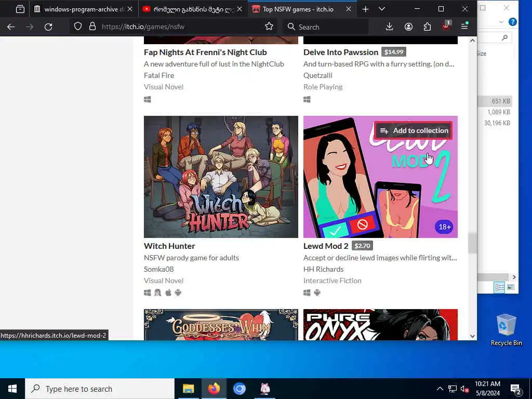Open the notification center icon

tap(516, 389)
